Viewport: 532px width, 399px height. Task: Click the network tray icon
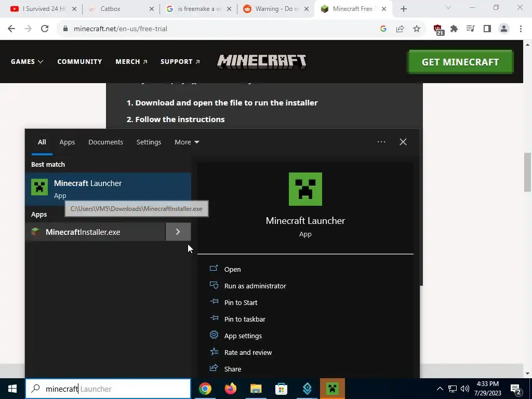[x=453, y=389]
